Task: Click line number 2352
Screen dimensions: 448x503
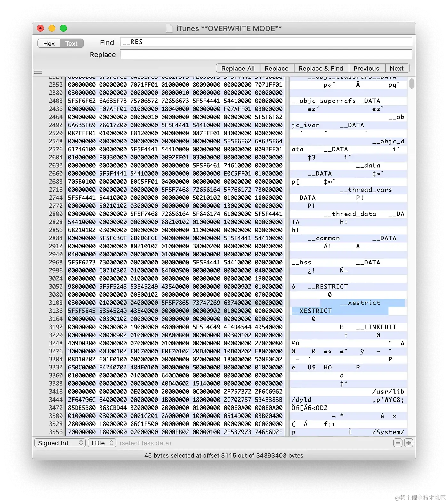Action: pyautogui.click(x=56, y=85)
